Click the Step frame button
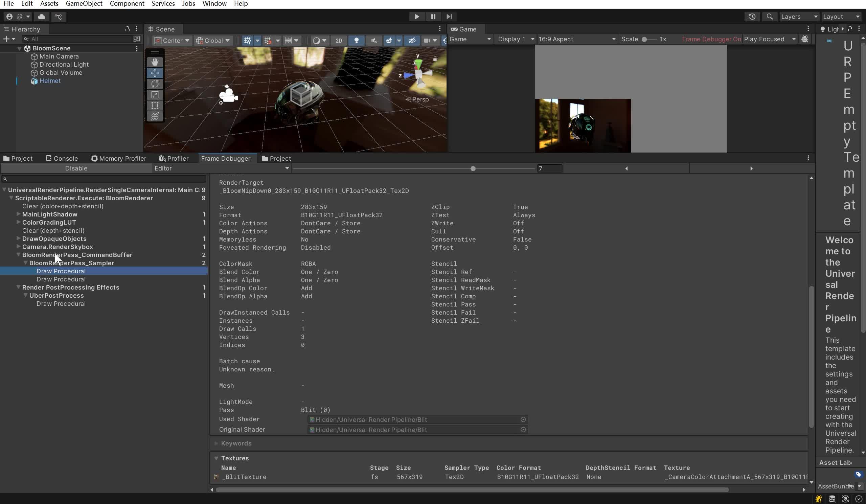The width and height of the screenshot is (866, 504). click(x=449, y=17)
